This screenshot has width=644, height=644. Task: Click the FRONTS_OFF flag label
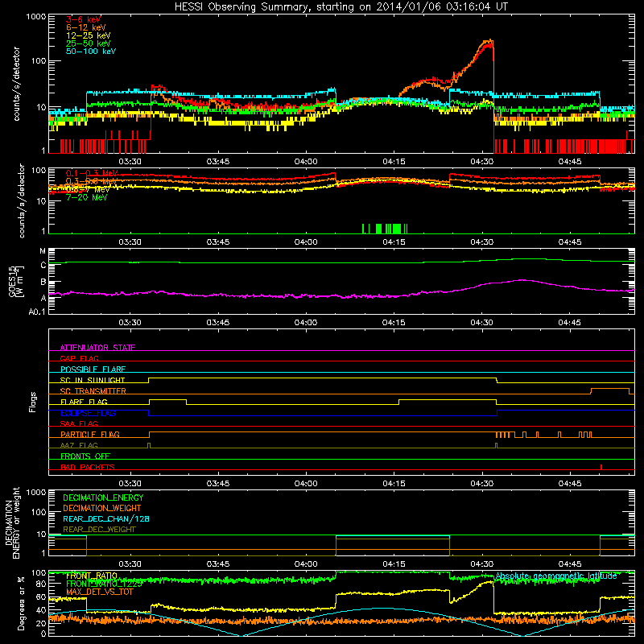click(x=85, y=456)
